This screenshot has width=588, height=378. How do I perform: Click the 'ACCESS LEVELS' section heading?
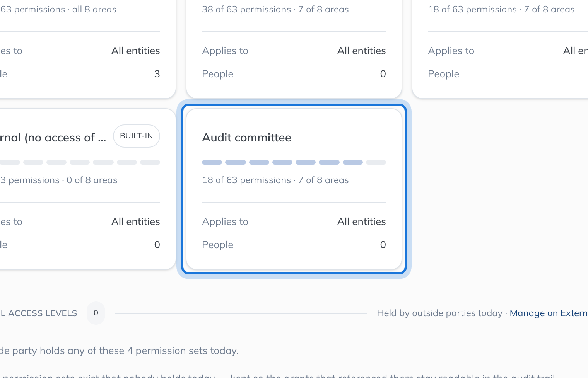click(39, 313)
